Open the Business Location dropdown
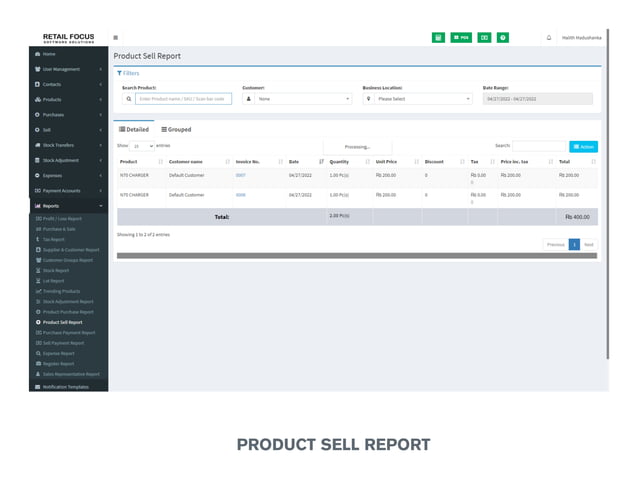 coord(423,99)
